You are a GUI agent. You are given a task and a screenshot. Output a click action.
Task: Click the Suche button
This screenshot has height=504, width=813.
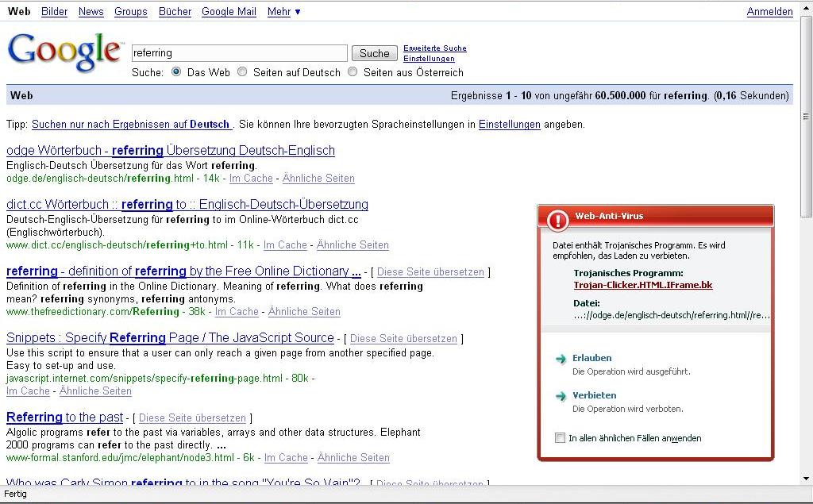click(x=375, y=53)
